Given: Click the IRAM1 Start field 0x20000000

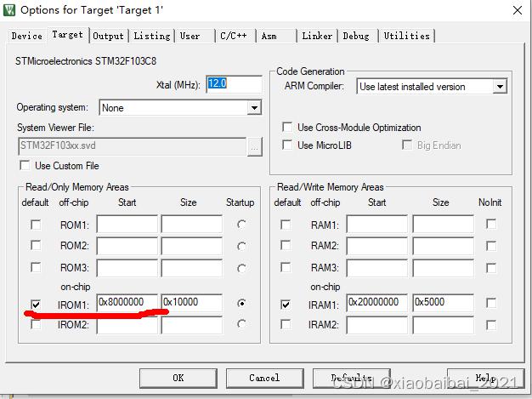Looking at the screenshot, I should (x=377, y=302).
